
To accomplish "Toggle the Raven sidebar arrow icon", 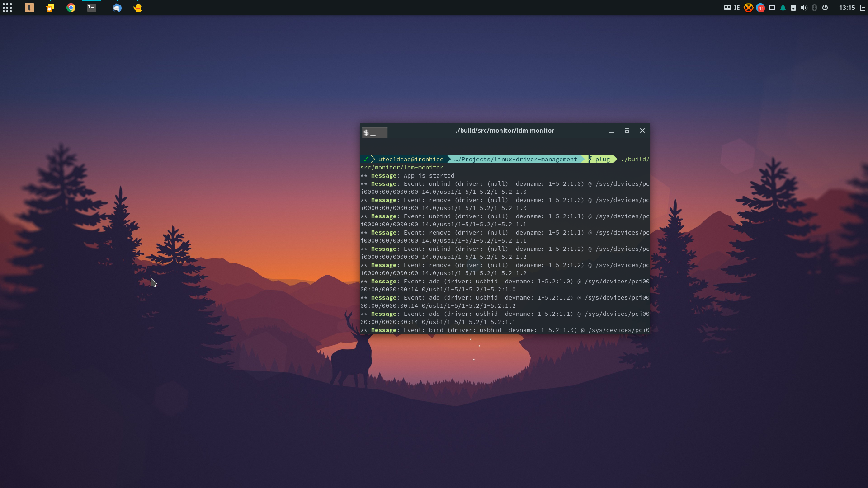I will [863, 8].
